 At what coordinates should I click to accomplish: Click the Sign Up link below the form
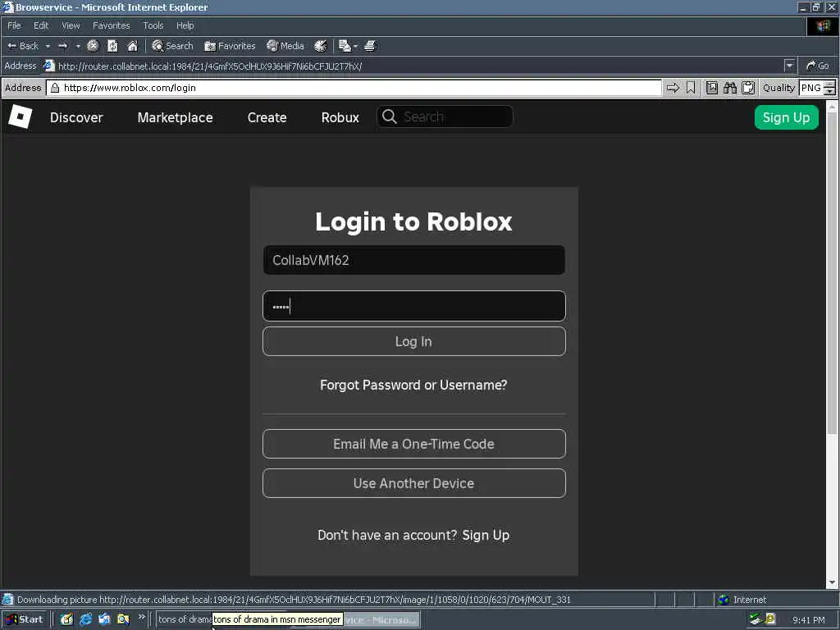tap(486, 535)
